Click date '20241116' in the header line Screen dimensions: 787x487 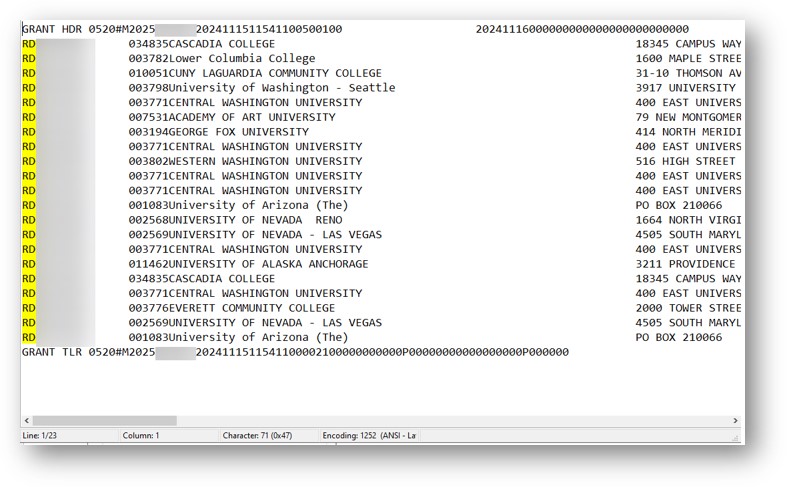coord(502,29)
